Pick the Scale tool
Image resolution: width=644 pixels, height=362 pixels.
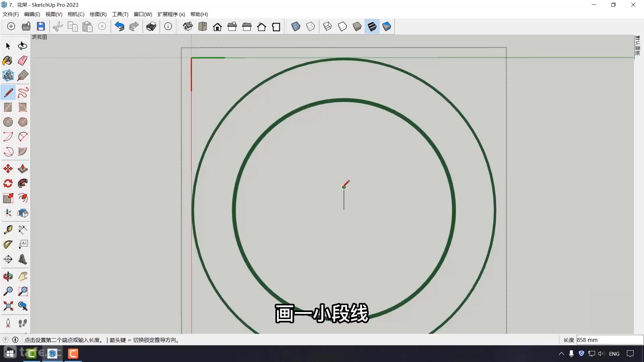[x=8, y=198]
